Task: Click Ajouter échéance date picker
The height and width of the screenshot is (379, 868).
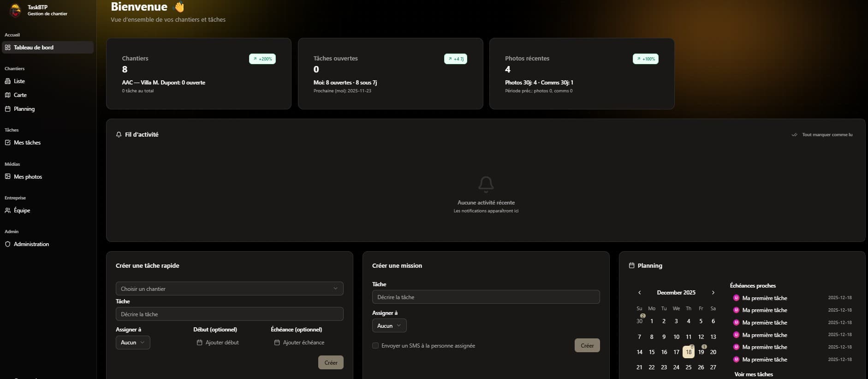Action: click(x=299, y=343)
